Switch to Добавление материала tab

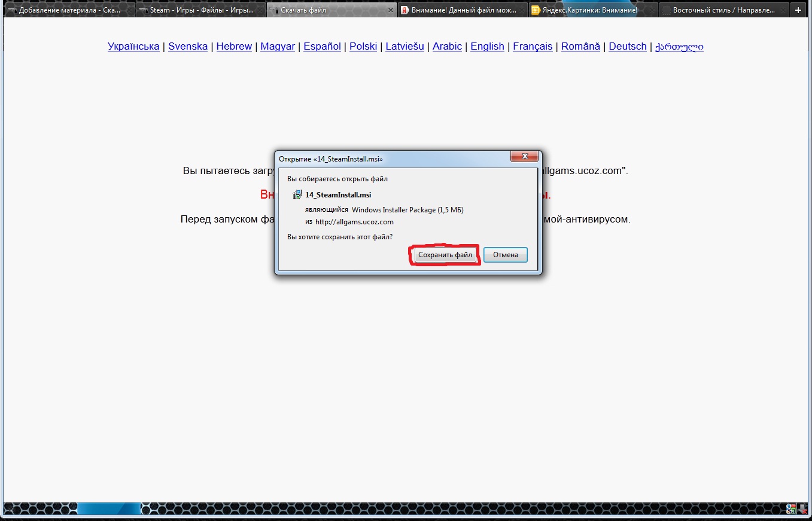tap(69, 10)
